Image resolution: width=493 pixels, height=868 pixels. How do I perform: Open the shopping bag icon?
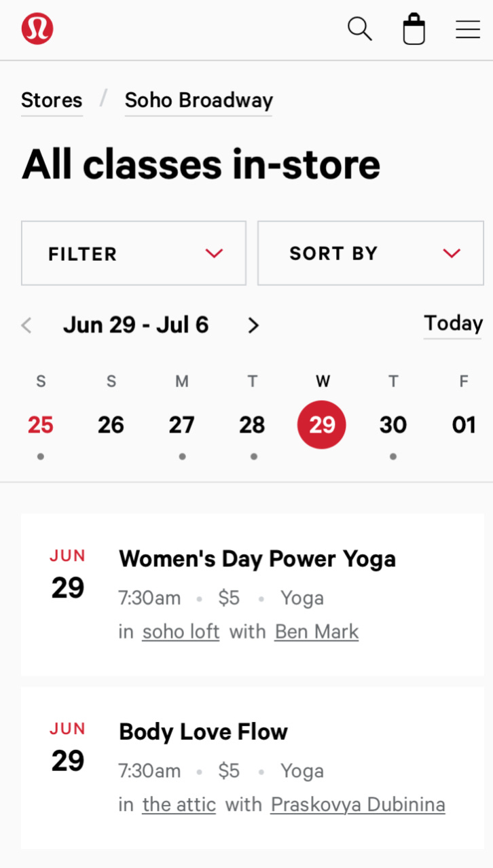[x=414, y=30]
